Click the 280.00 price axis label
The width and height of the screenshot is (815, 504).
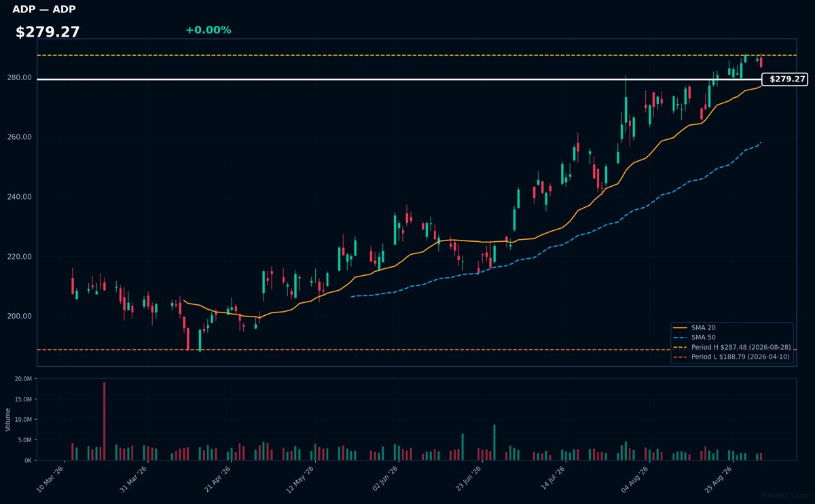pyautogui.click(x=20, y=77)
